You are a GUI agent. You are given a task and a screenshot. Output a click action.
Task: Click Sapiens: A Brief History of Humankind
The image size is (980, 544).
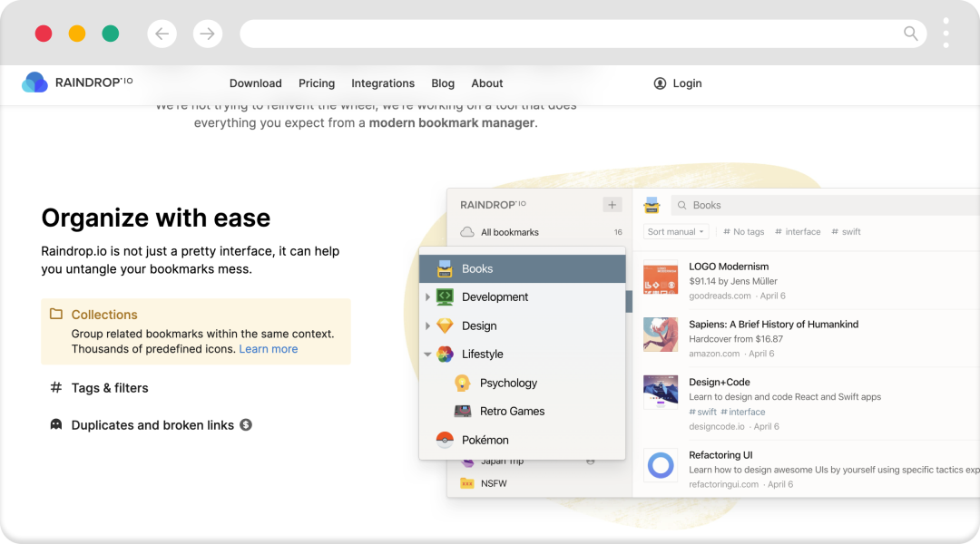pos(774,325)
